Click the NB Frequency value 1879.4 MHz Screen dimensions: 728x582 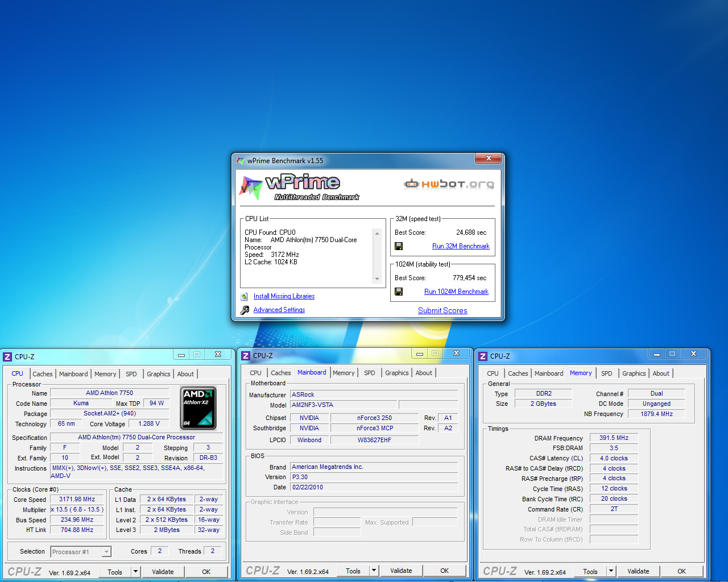(656, 414)
